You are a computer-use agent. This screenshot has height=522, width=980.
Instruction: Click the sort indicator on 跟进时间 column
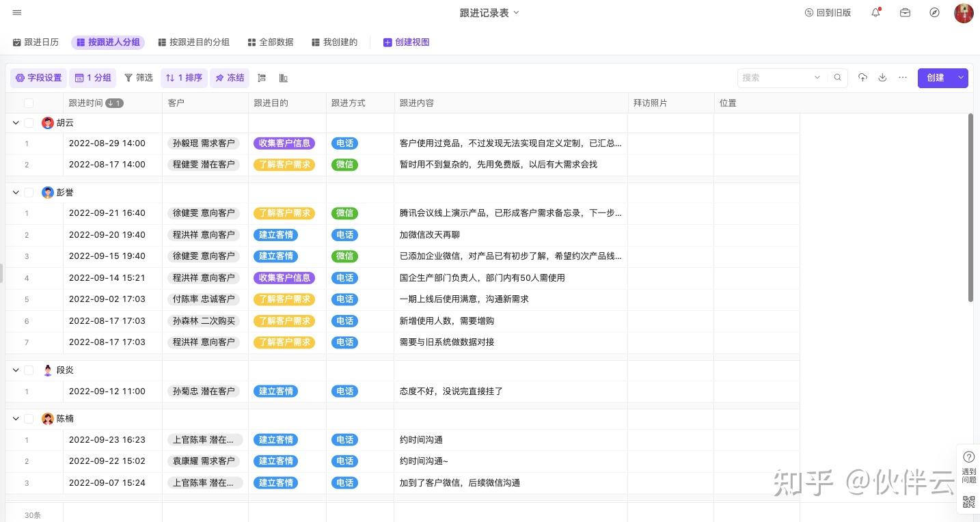pos(115,103)
